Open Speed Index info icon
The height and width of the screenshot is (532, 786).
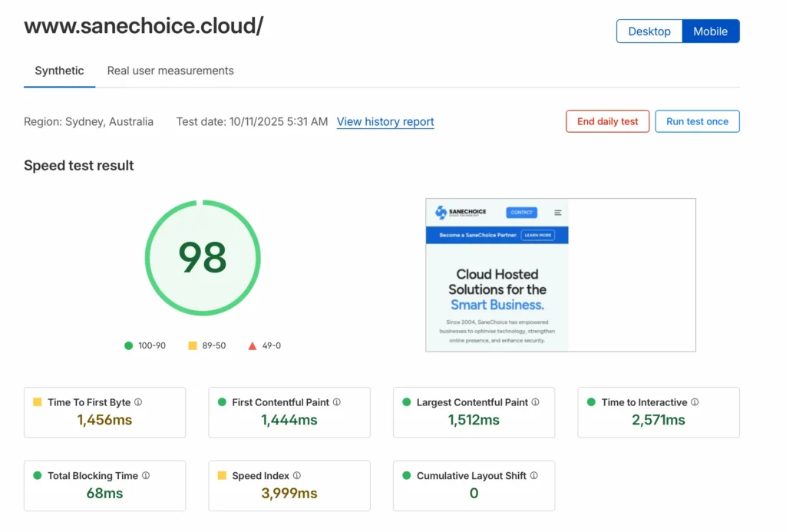point(297,475)
